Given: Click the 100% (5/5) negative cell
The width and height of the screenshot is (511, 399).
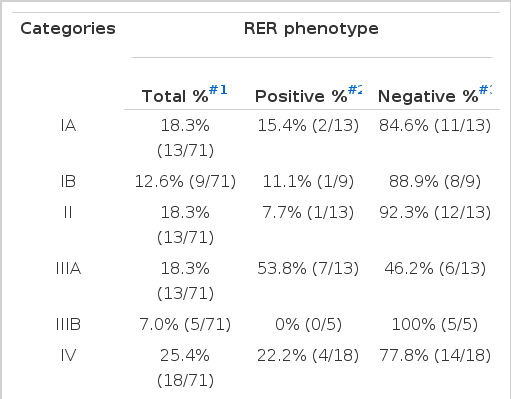Looking at the screenshot, I should (x=435, y=324).
